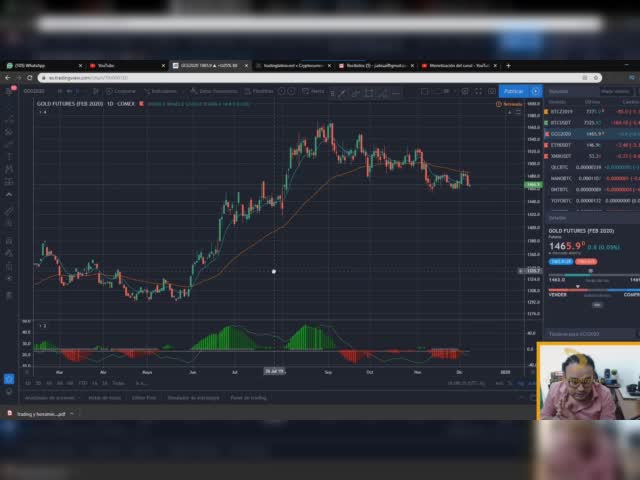Click the blue Publicar button
Viewport: 640px width, 480px height.
pos(513,91)
